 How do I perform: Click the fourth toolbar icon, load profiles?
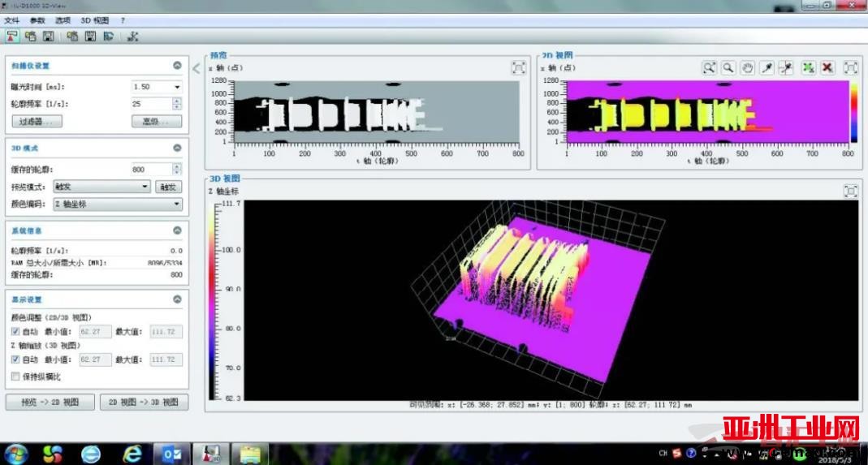[x=72, y=37]
